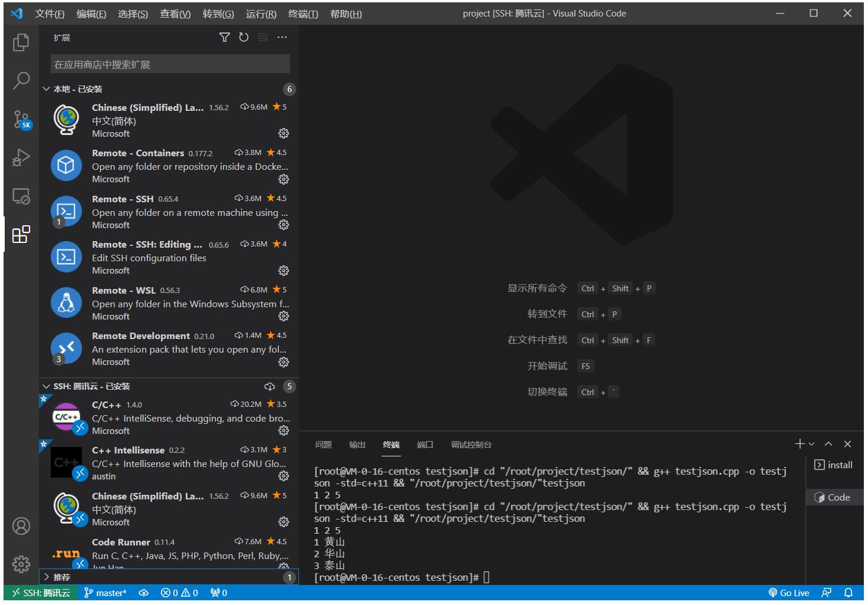
Task: Select the Code Runner extension entry
Action: [169, 552]
